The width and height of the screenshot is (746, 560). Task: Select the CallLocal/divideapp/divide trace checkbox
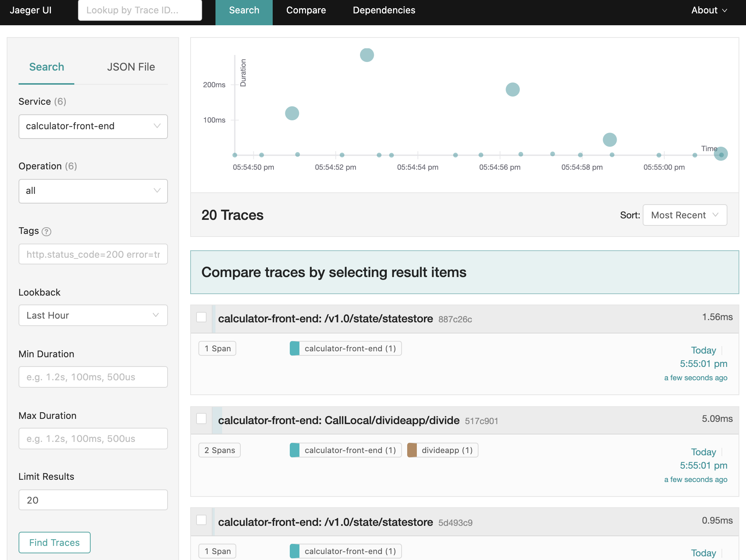click(201, 419)
